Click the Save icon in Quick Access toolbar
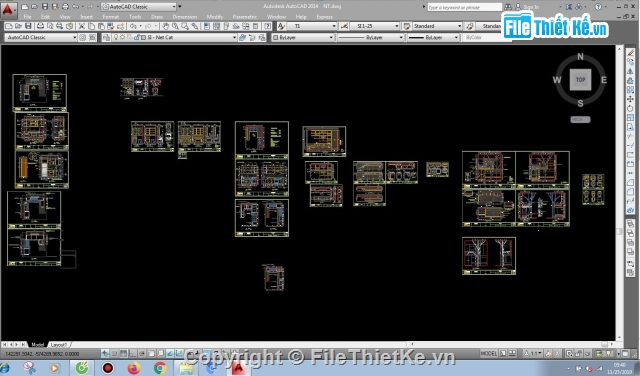Viewport: 640px width, 376px height. (x=45, y=7)
